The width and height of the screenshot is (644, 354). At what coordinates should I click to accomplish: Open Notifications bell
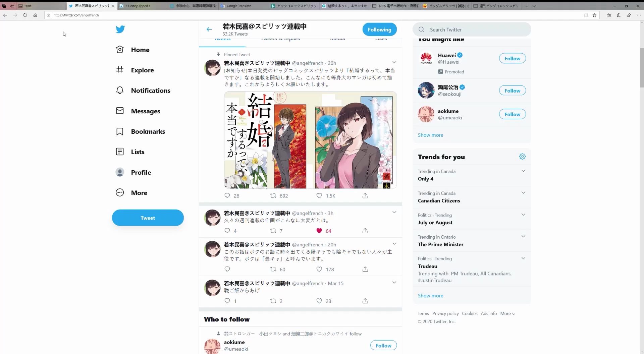pyautogui.click(x=120, y=90)
